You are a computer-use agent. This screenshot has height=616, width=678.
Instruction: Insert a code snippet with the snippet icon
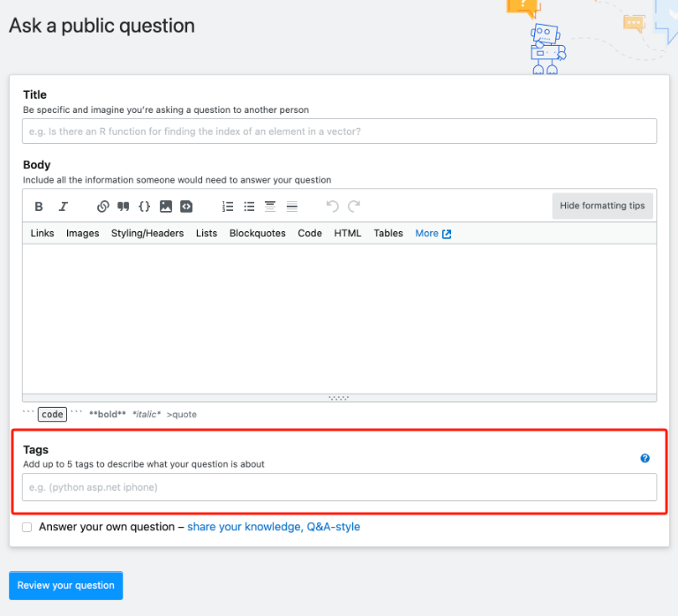(x=186, y=207)
